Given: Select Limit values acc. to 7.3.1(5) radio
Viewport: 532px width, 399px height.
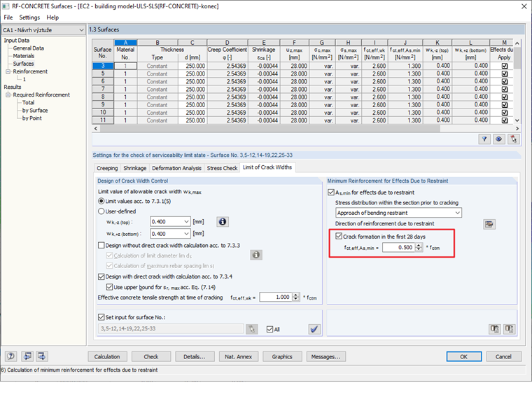Looking at the screenshot, I should pyautogui.click(x=101, y=201).
